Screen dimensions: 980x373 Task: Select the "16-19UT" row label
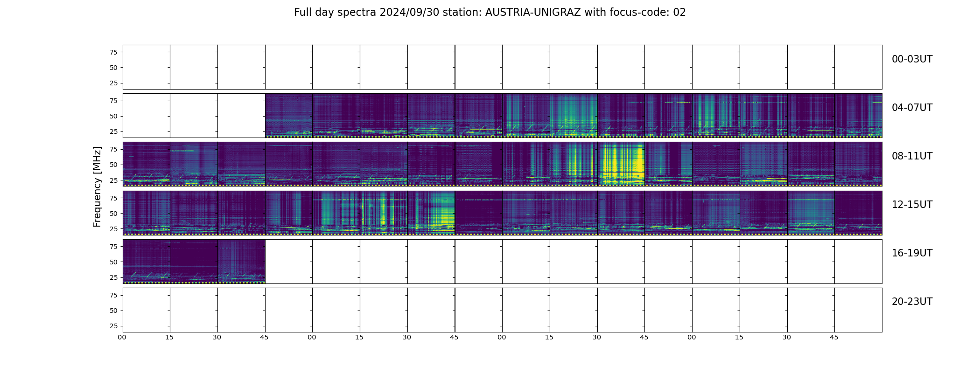click(912, 253)
